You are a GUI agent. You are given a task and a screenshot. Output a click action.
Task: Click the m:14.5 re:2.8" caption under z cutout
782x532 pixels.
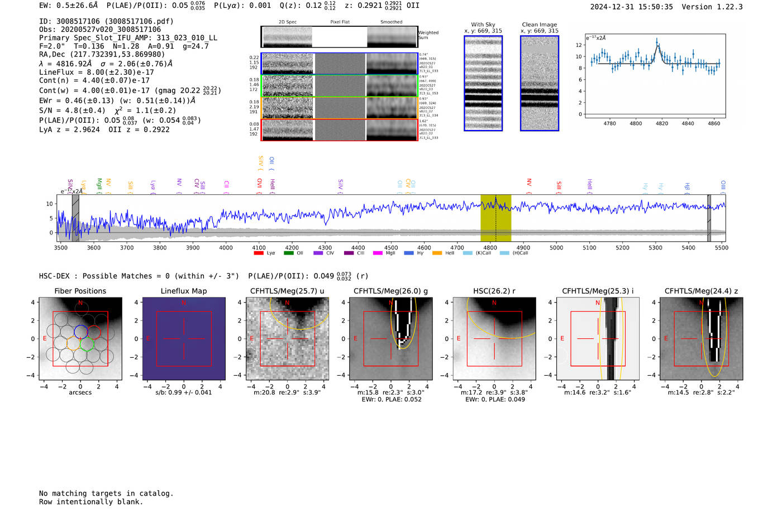[702, 392]
